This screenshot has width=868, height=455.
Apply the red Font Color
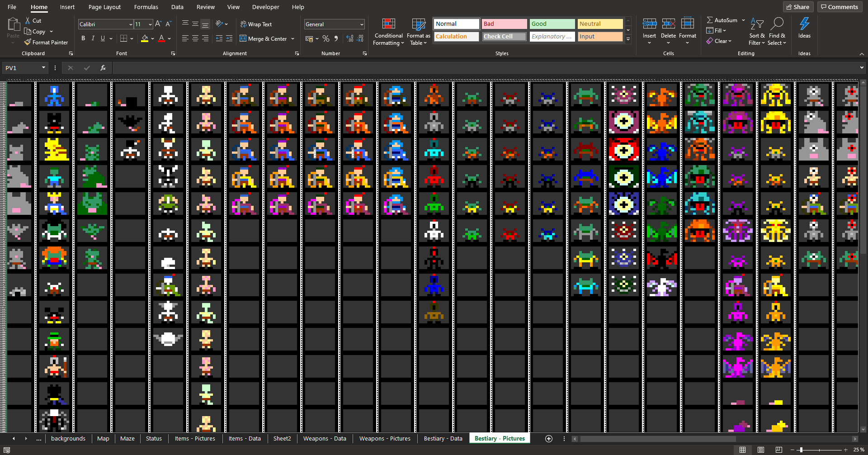161,38
